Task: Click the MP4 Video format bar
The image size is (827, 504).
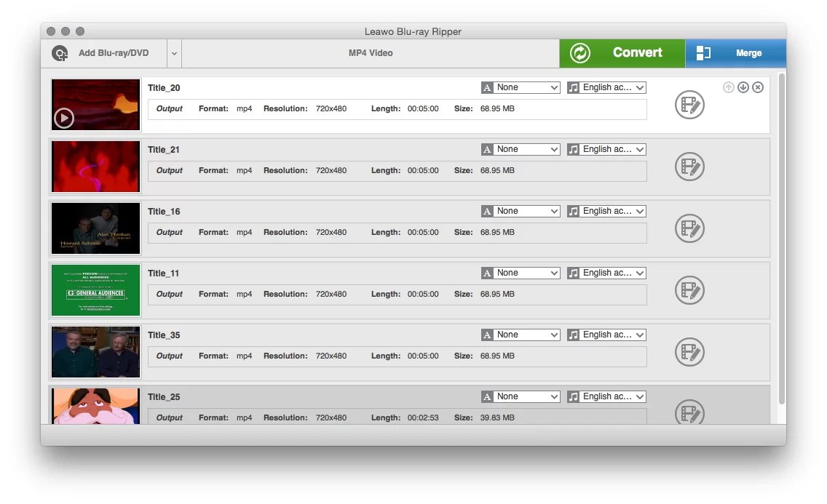Action: pos(370,52)
